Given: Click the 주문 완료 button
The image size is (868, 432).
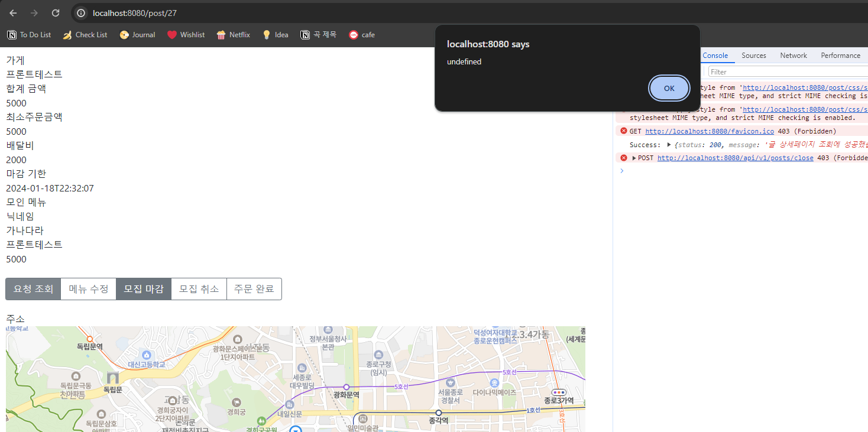Looking at the screenshot, I should coord(254,289).
